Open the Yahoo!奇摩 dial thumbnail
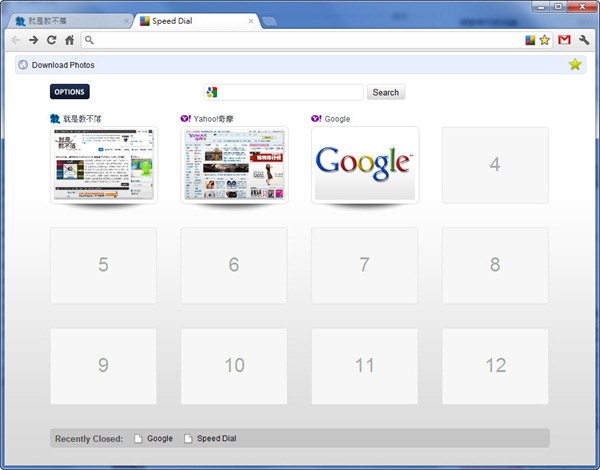This screenshot has width=600, height=470. pos(234,165)
